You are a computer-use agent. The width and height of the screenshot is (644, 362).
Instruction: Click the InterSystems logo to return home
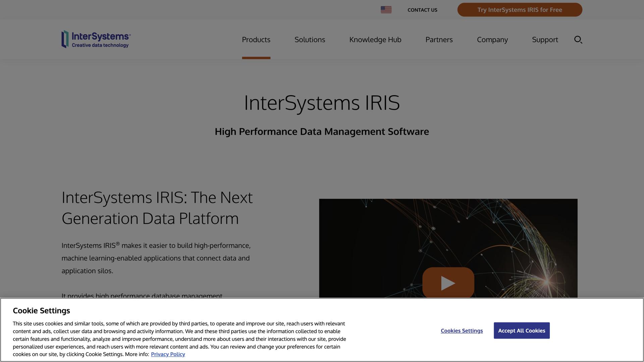point(96,39)
